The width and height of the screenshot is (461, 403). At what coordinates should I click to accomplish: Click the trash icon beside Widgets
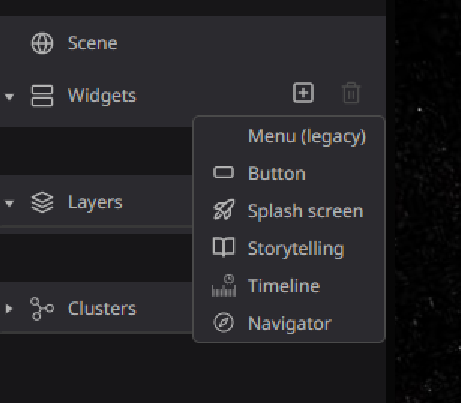351,93
